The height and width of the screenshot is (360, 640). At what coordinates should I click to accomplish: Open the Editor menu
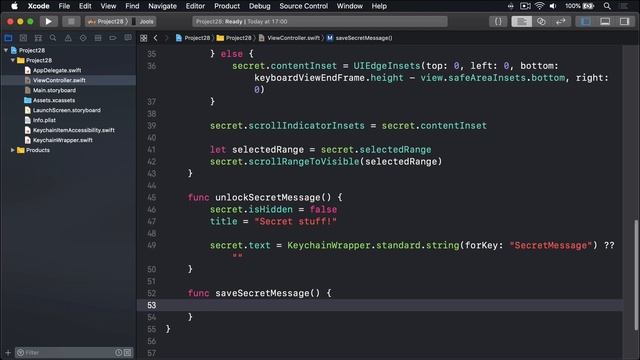click(x=195, y=6)
